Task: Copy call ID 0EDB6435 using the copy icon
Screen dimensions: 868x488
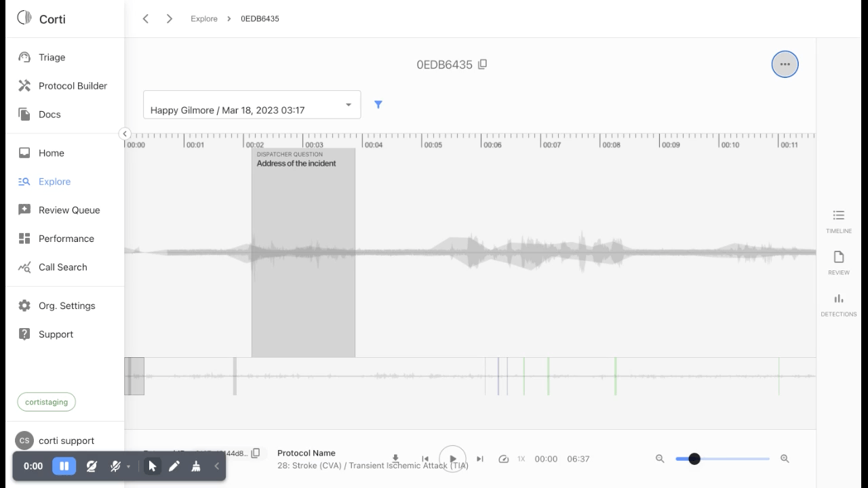Action: tap(482, 64)
